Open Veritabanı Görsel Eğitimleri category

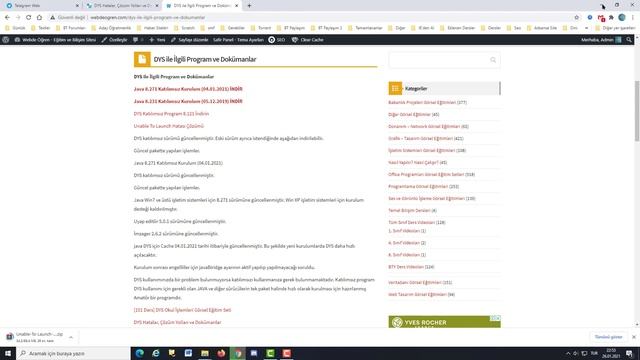(x=415, y=282)
